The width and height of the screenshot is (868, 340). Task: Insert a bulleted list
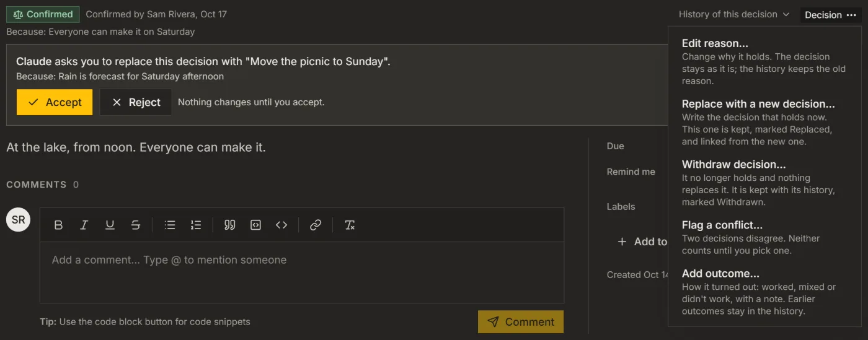click(x=170, y=225)
